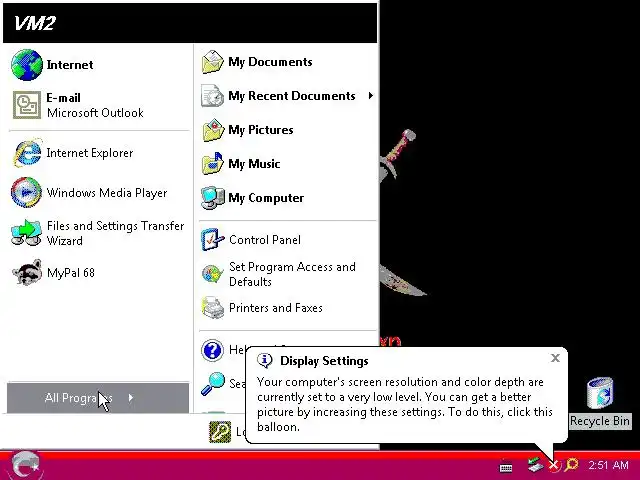
Task: Open My Computer icon
Action: [213, 198]
